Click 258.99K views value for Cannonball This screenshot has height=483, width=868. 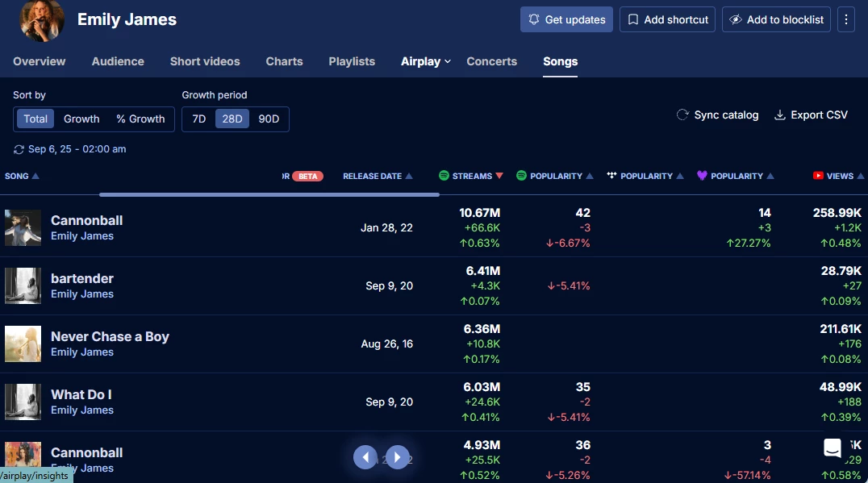click(x=837, y=212)
